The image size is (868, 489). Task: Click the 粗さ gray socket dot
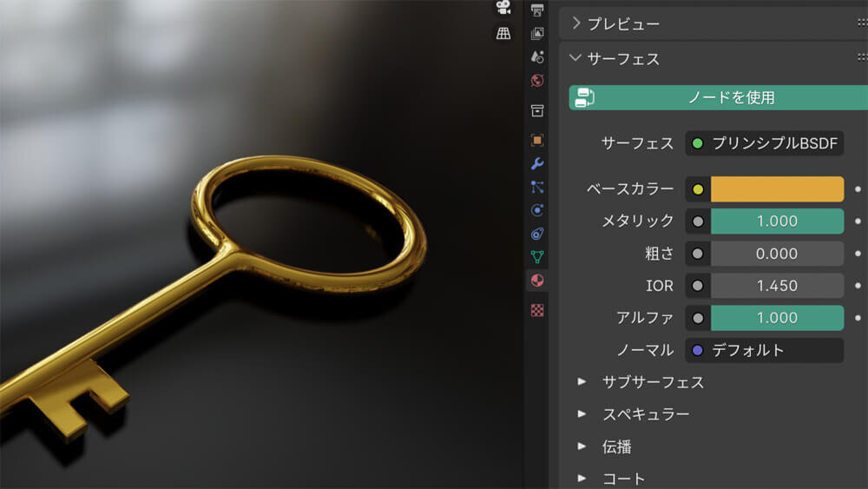[x=698, y=254]
